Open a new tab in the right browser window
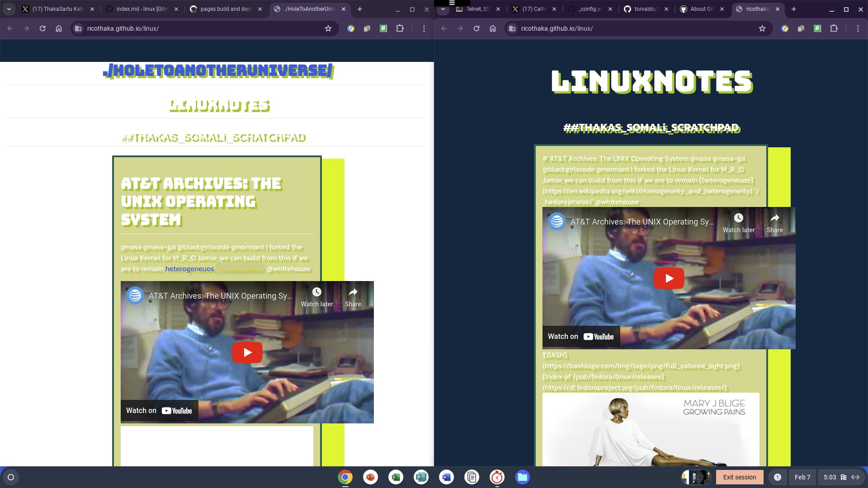This screenshot has width=868, height=488. 794,9
